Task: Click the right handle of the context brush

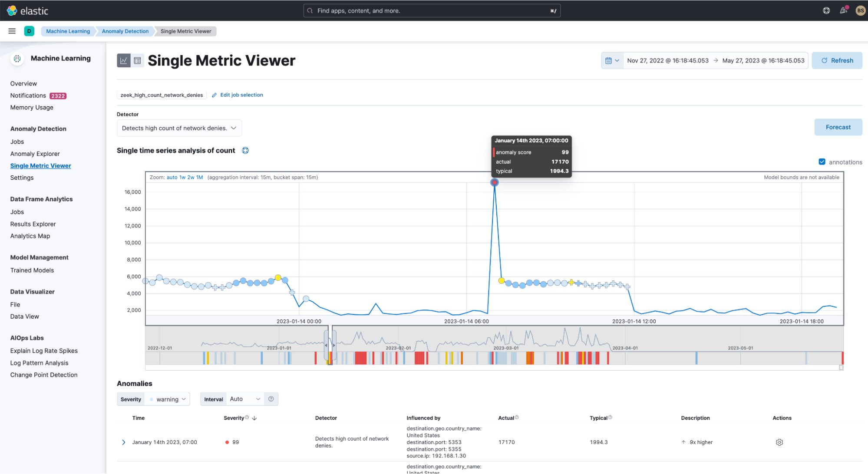Action: (334, 345)
